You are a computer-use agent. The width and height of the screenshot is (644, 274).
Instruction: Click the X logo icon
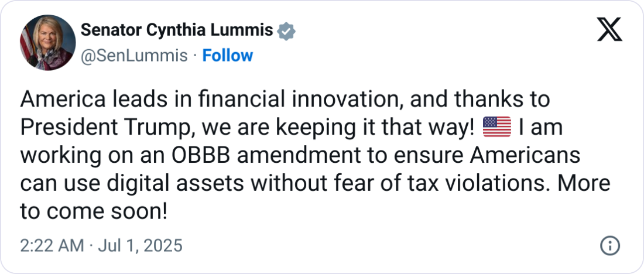609,29
